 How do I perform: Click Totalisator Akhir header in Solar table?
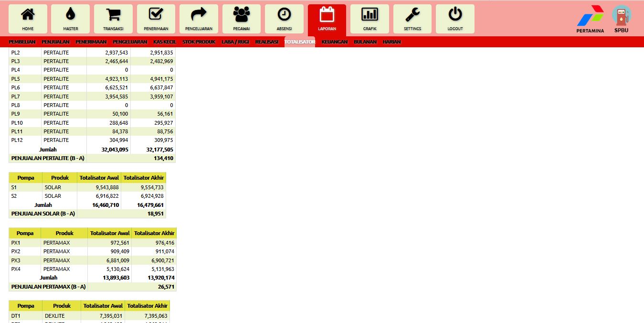tap(143, 178)
